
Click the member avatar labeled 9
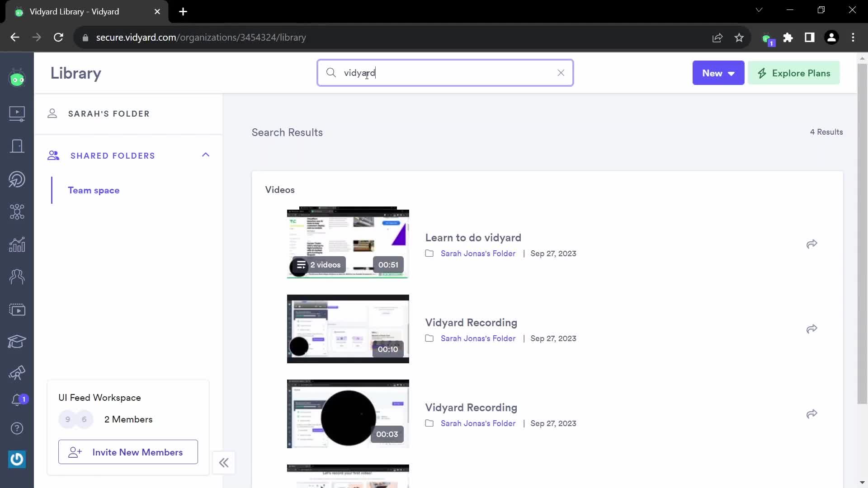pyautogui.click(x=68, y=419)
